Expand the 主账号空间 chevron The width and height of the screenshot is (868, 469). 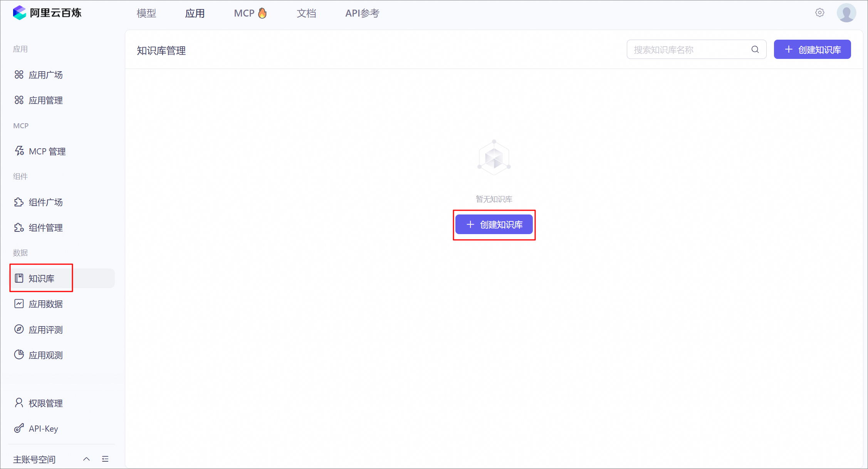click(x=86, y=459)
